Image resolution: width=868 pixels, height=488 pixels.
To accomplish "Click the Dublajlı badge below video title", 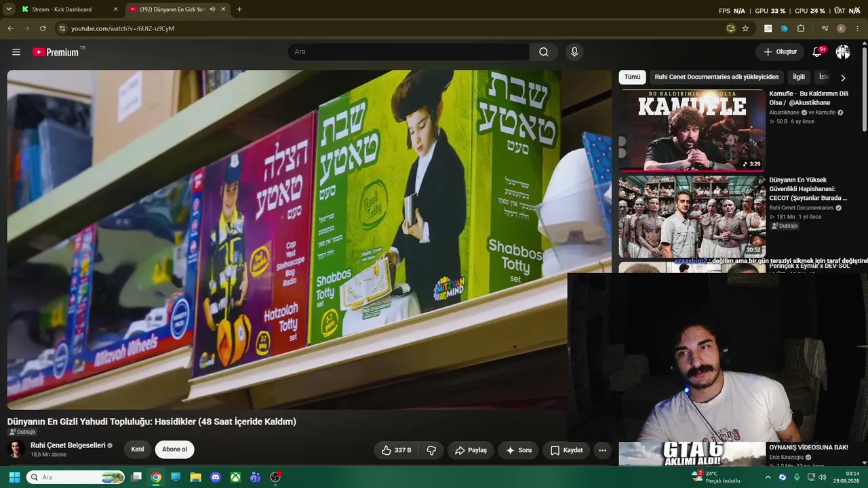I will (22, 432).
